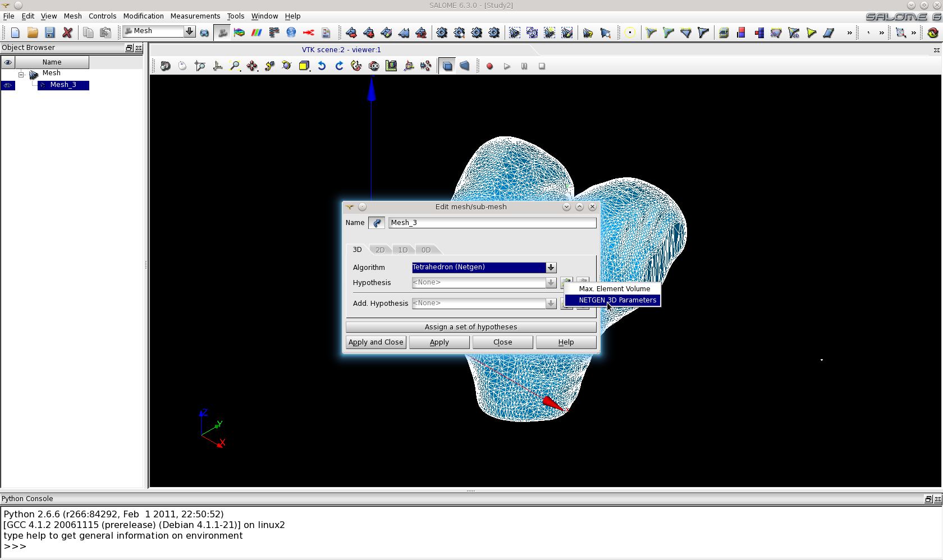Switch to the 2D tab in Edit mesh dialog
This screenshot has height=560, width=943.
(380, 250)
